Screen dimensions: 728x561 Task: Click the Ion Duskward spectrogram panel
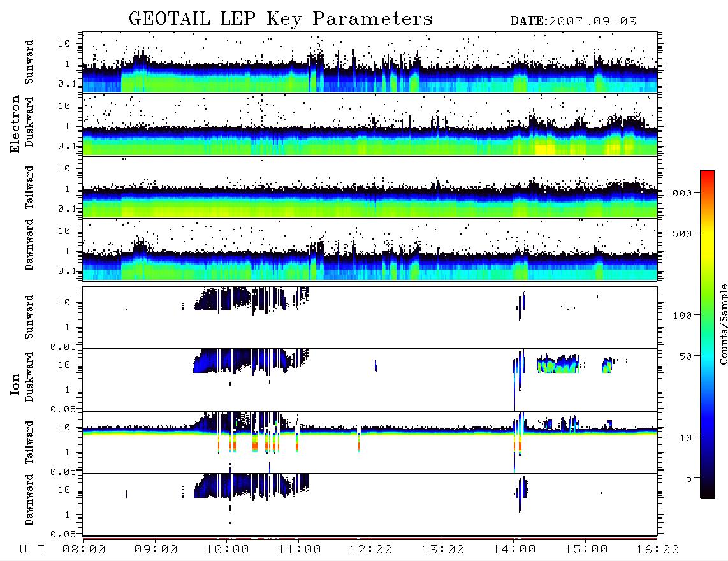pos(370,380)
